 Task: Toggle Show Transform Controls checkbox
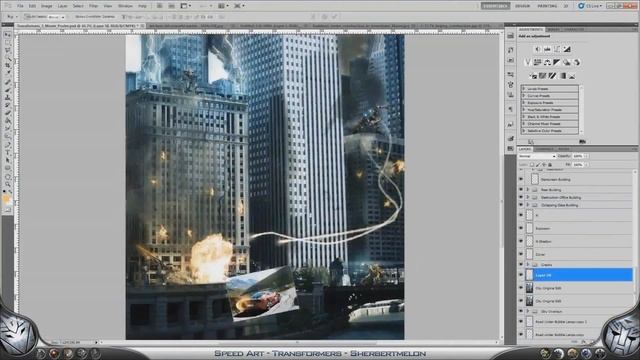pyautogui.click(x=95, y=17)
